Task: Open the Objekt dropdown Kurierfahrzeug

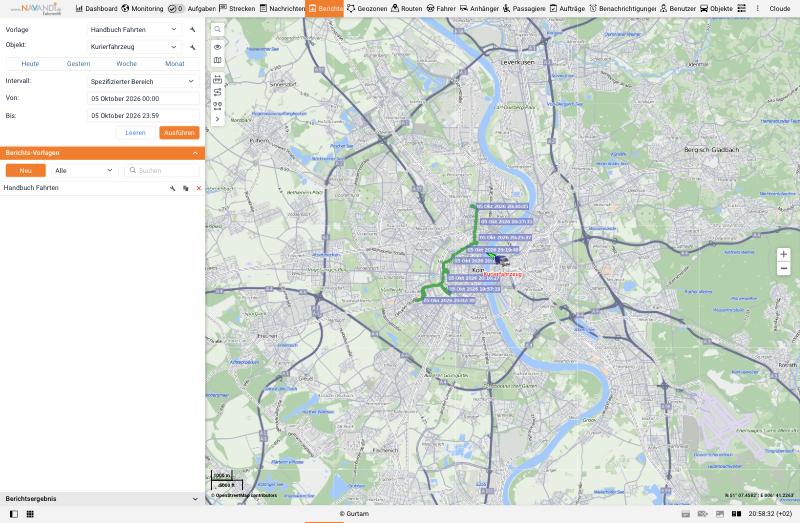Action: click(134, 46)
